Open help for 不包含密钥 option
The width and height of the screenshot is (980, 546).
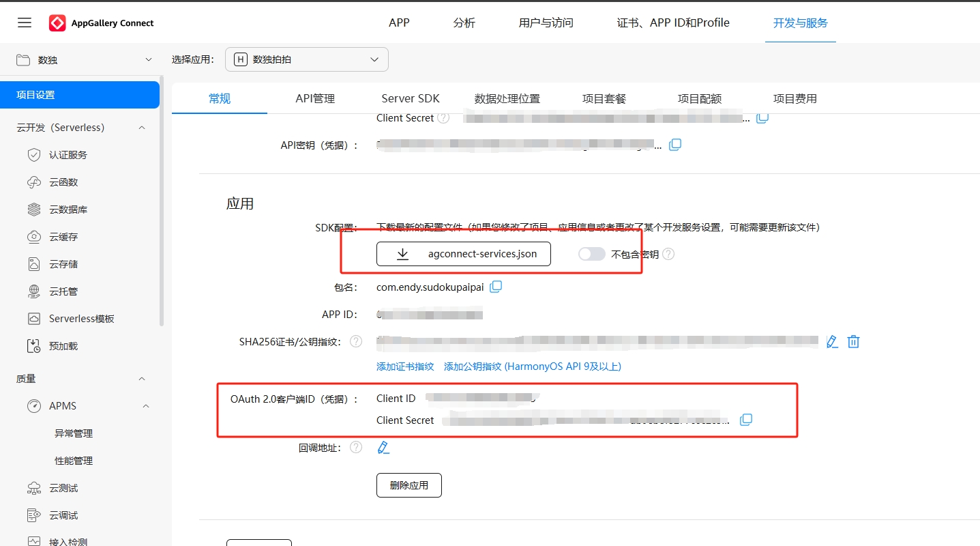[668, 254]
